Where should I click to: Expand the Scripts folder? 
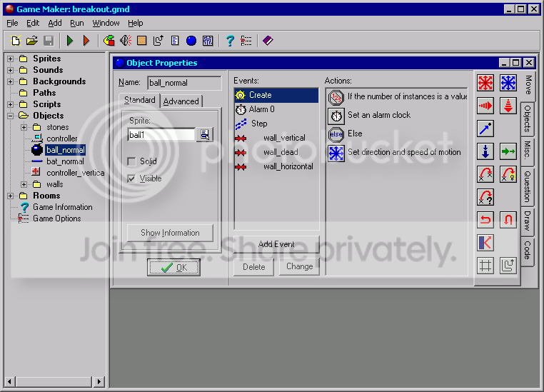(x=11, y=104)
